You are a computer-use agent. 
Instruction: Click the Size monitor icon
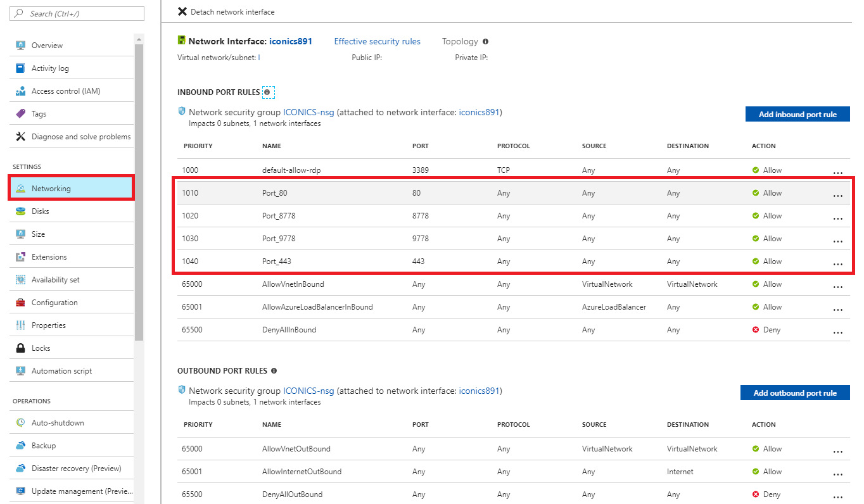(20, 234)
